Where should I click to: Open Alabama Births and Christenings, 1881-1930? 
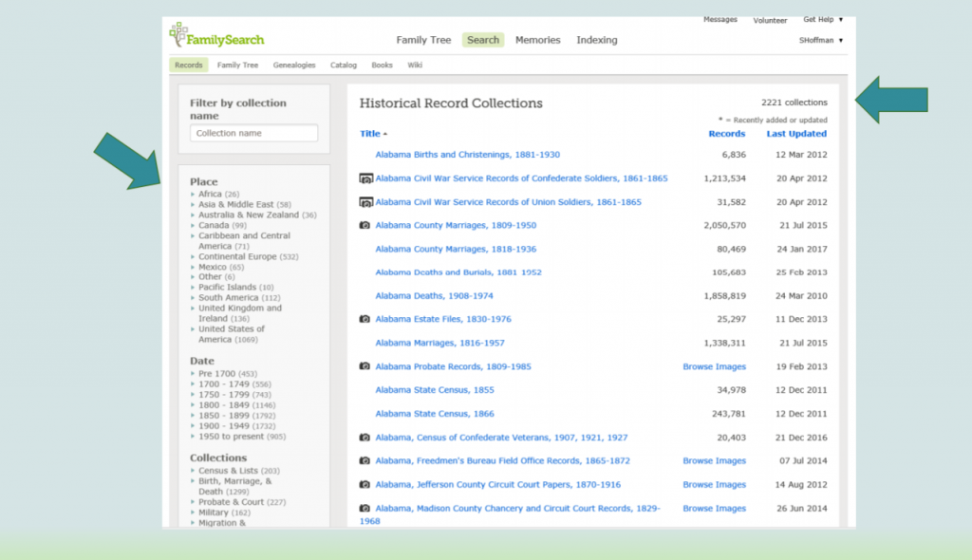click(x=467, y=155)
